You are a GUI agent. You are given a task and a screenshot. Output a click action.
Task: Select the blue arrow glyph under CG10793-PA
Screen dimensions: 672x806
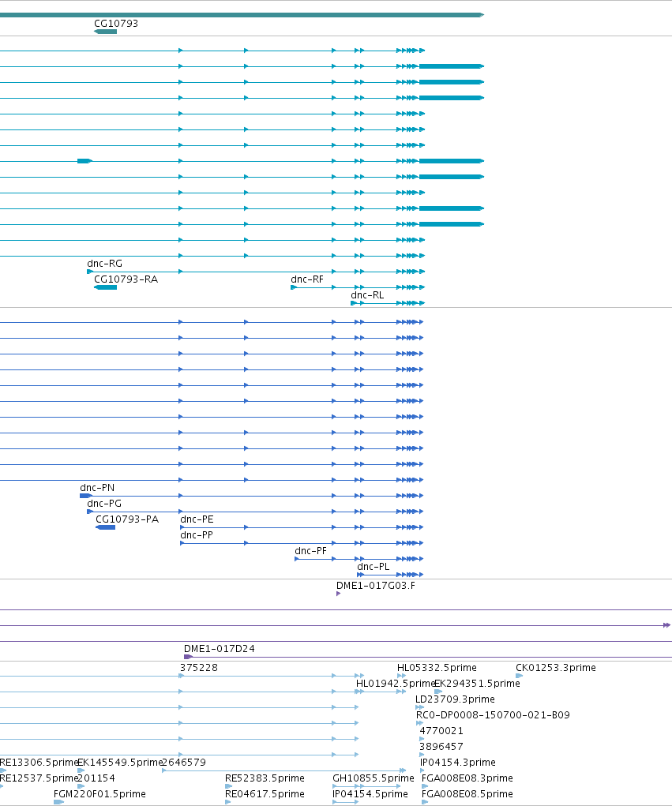coord(105,527)
